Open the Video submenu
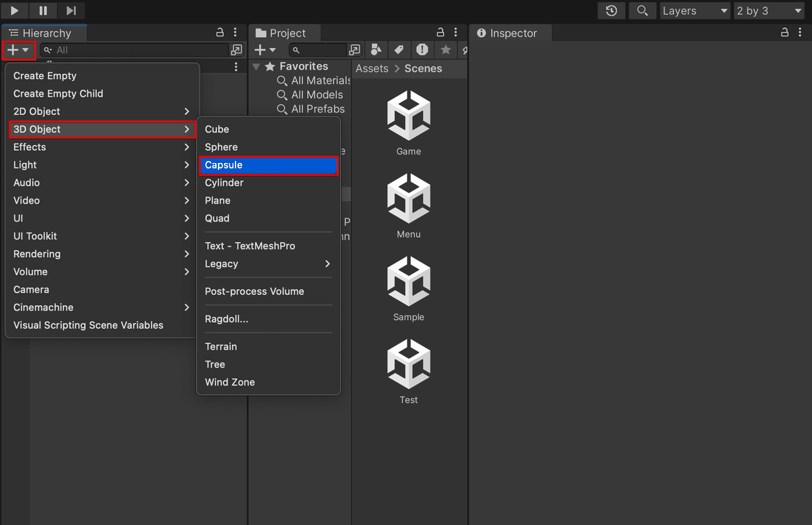 pyautogui.click(x=102, y=200)
